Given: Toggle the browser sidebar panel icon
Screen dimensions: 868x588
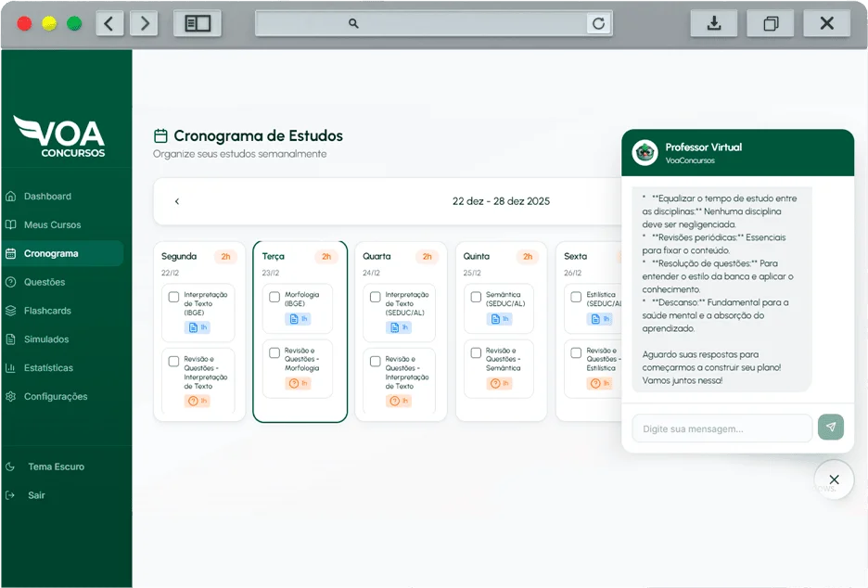Looking at the screenshot, I should [198, 24].
